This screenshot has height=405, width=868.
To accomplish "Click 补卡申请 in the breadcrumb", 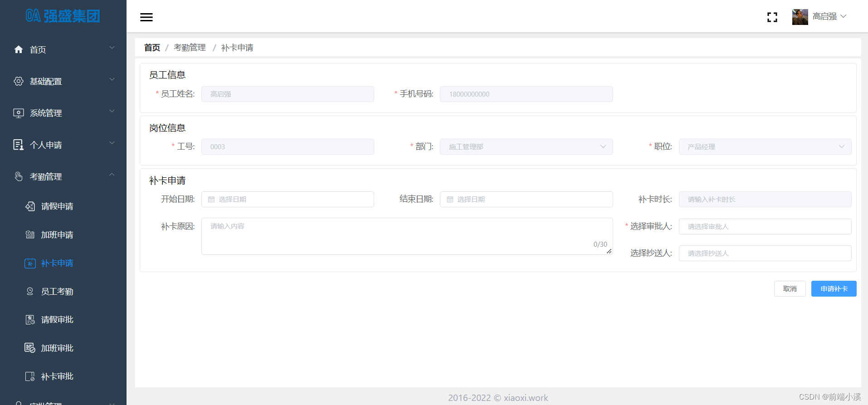I will pos(237,48).
